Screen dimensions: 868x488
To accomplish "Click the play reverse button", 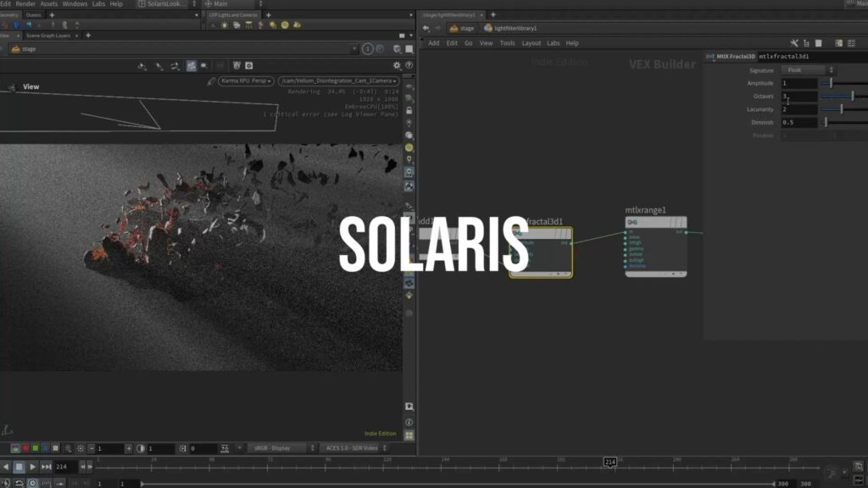I will [x=6, y=467].
